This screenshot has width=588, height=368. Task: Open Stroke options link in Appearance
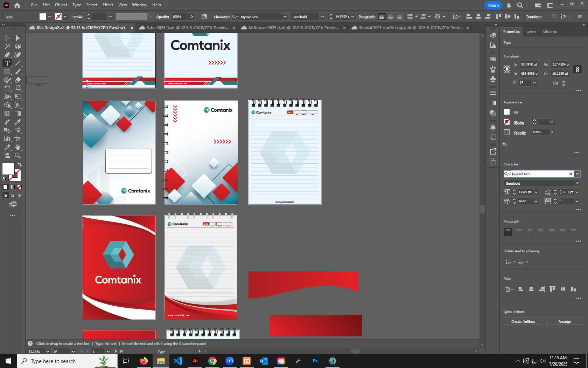tap(519, 123)
